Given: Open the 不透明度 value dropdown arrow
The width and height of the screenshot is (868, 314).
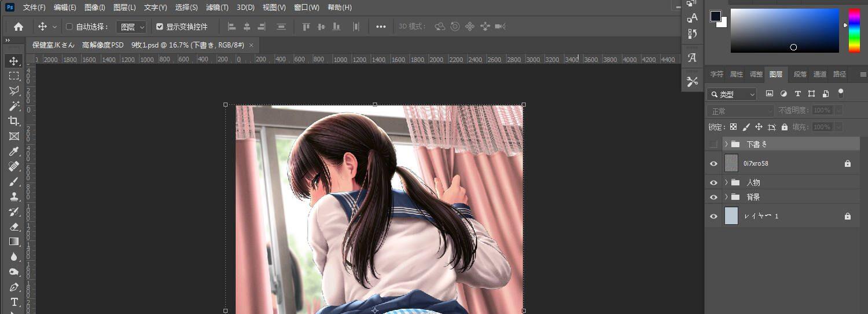Looking at the screenshot, I should tap(838, 110).
